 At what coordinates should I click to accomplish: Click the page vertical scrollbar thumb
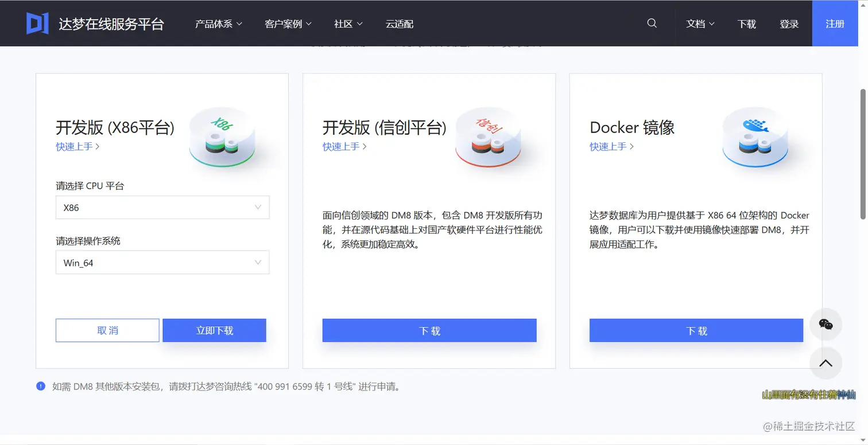(862, 154)
